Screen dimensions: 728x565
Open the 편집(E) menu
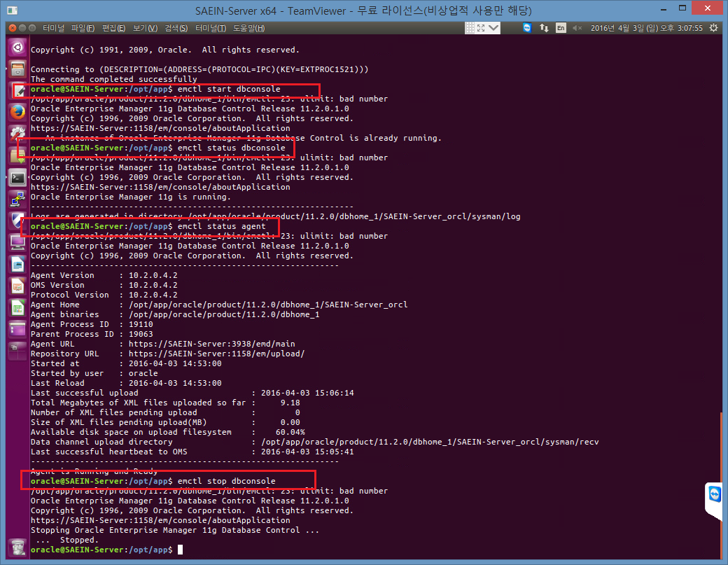click(x=113, y=28)
